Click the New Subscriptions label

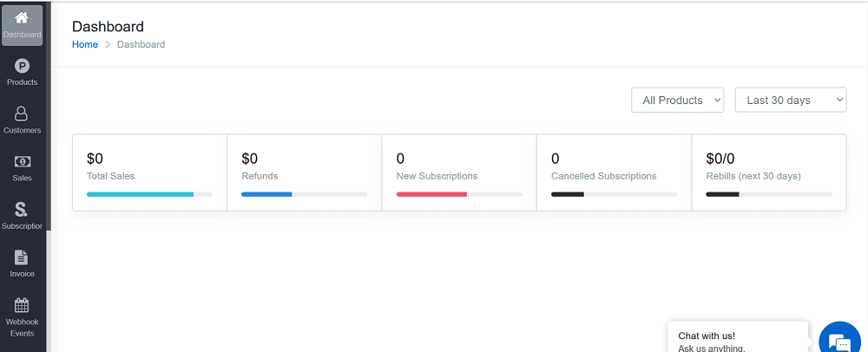click(x=437, y=176)
